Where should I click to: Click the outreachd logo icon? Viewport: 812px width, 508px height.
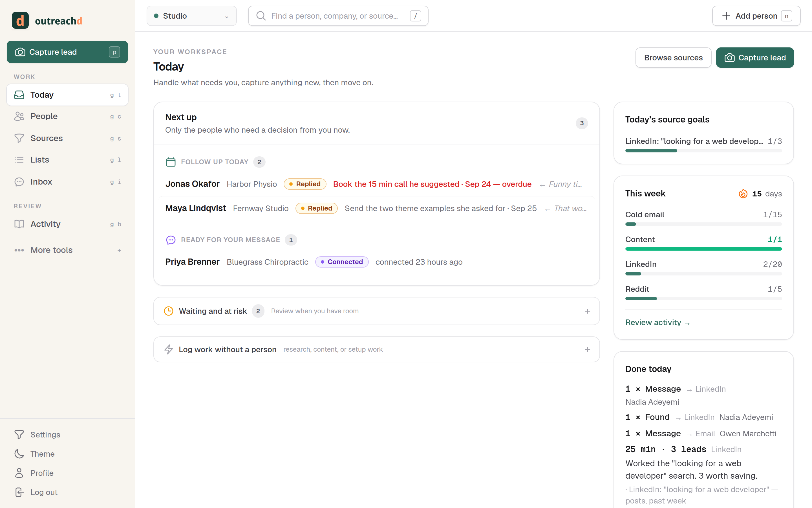coord(20,21)
